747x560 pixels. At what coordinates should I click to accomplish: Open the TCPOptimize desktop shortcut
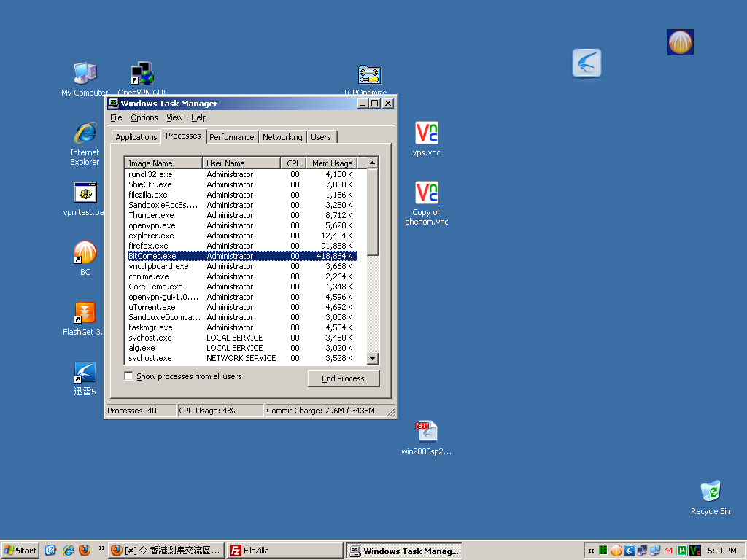[368, 75]
